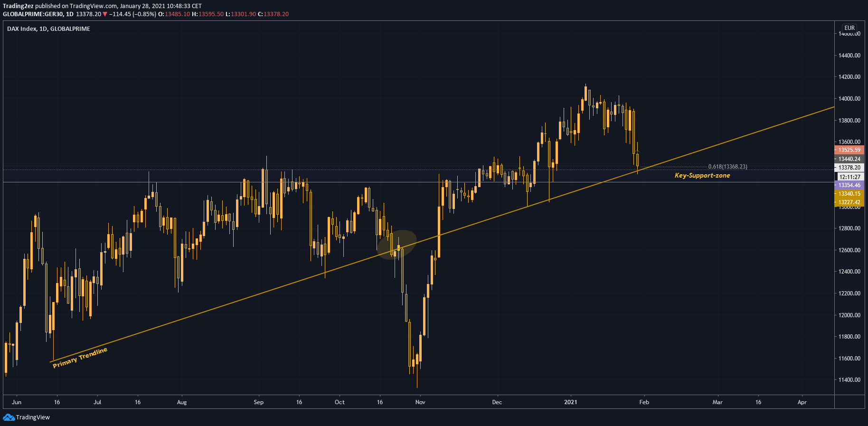Click the 12000.00 price axis label
The image size is (868, 426).
tap(849, 315)
